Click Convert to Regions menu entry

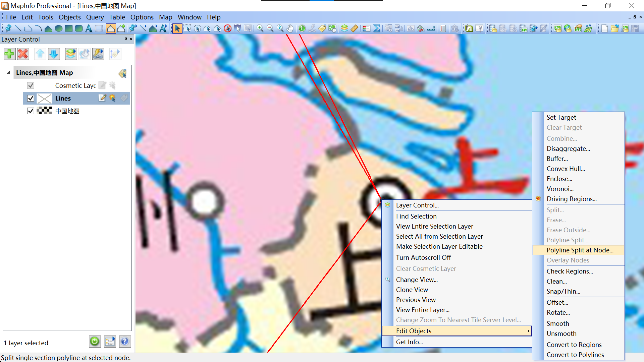(x=574, y=345)
